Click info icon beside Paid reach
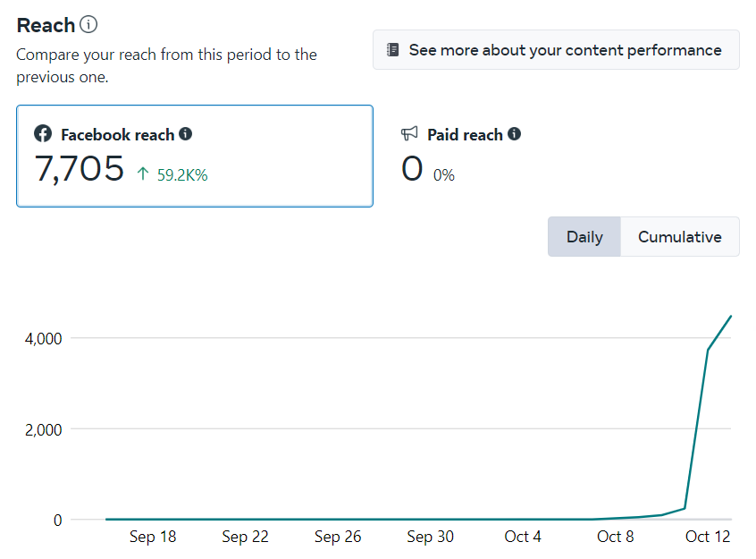This screenshot has height=559, width=756. click(x=515, y=134)
